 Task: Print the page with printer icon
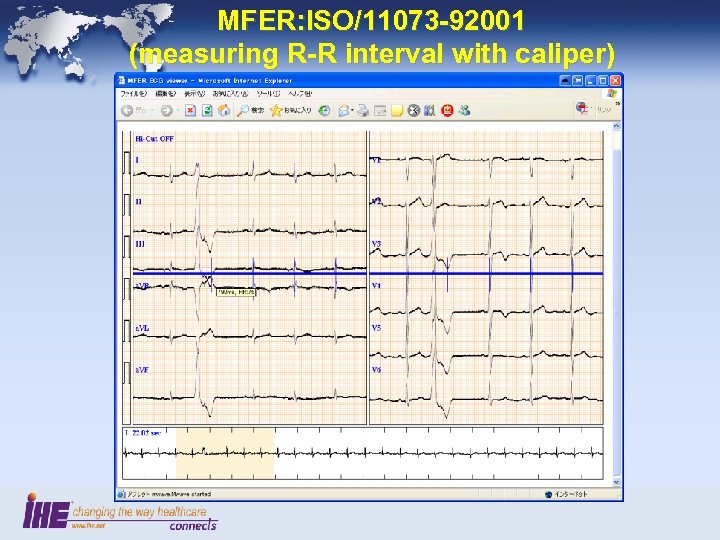coord(363,111)
